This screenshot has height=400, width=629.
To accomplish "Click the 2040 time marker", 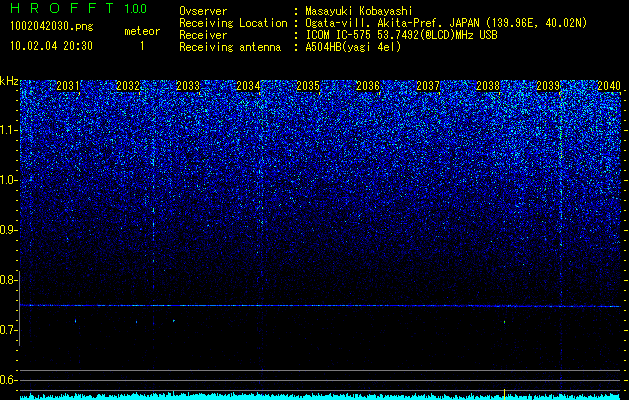I will pos(609,86).
